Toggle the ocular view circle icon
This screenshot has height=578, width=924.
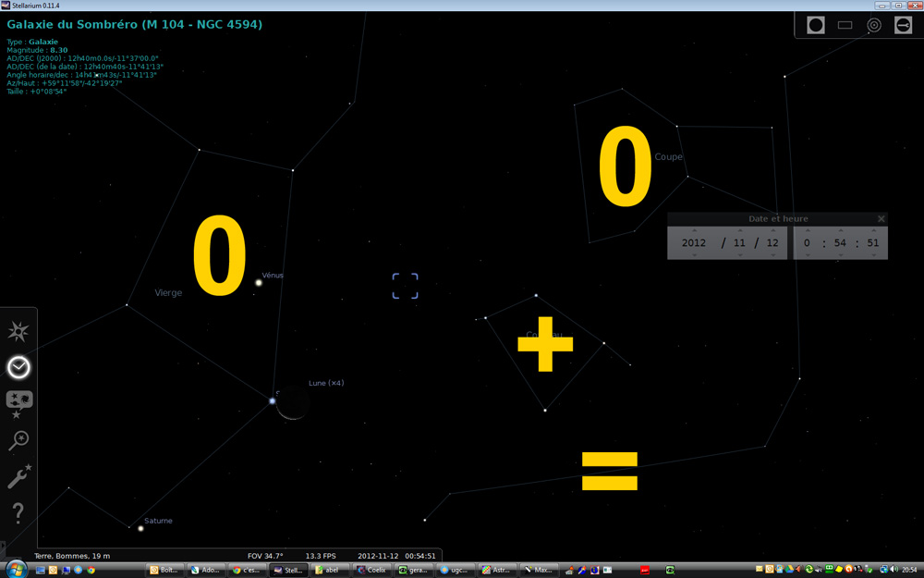[816, 25]
